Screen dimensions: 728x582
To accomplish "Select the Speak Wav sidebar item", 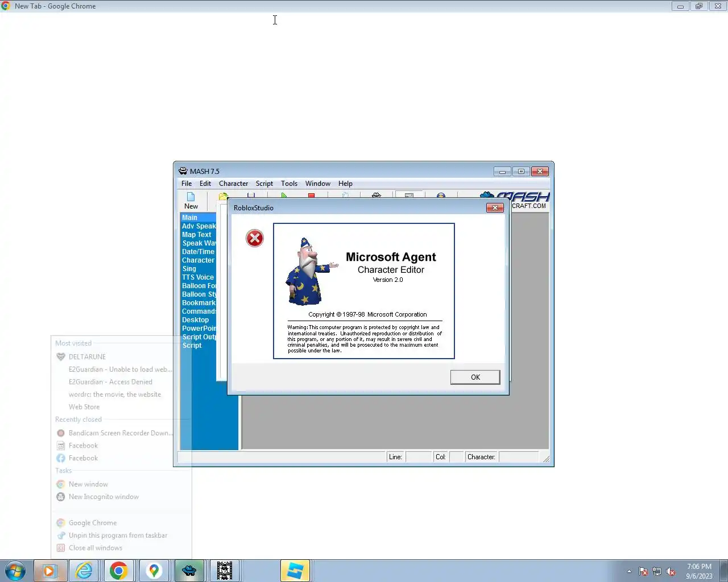I will click(198, 243).
